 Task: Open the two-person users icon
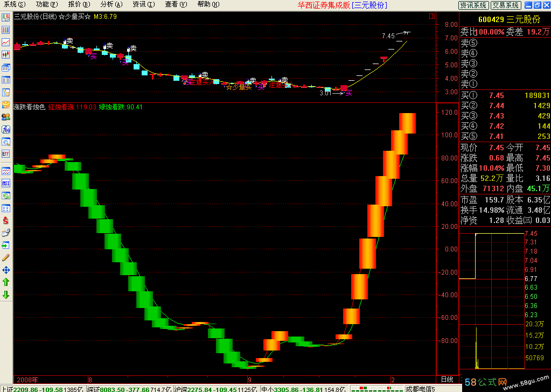[5, 117]
